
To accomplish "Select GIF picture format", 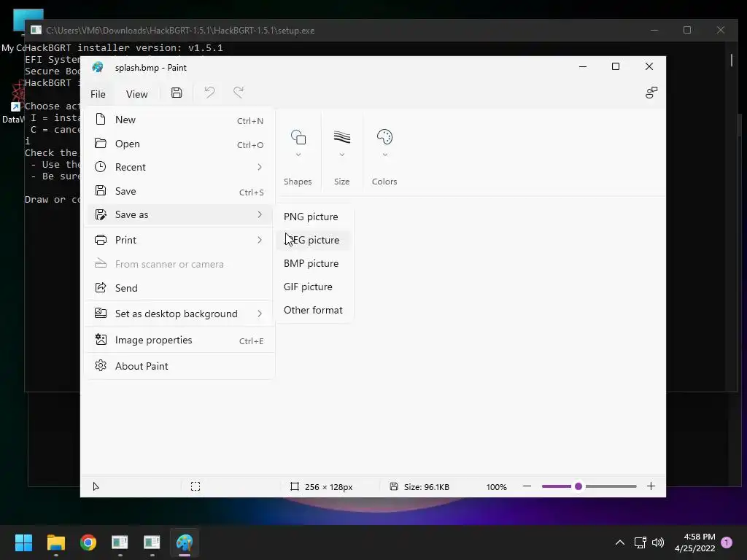I will point(314,287).
